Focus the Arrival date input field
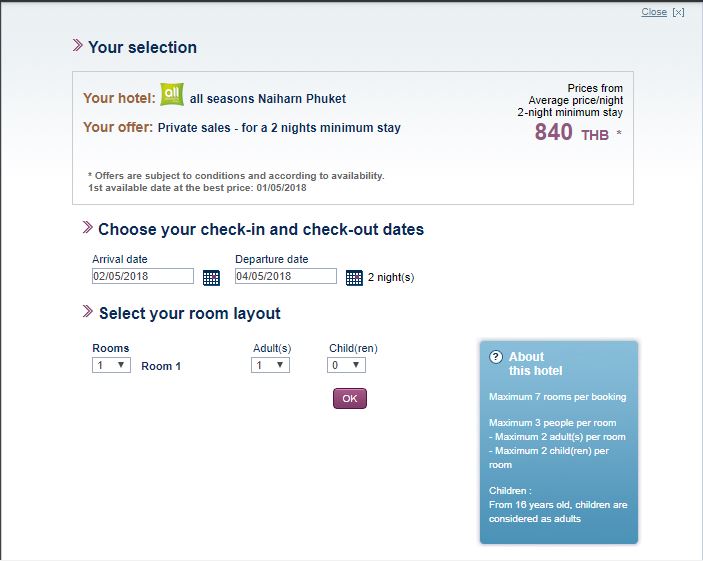Viewport: 703px width, 561px height. [x=143, y=276]
